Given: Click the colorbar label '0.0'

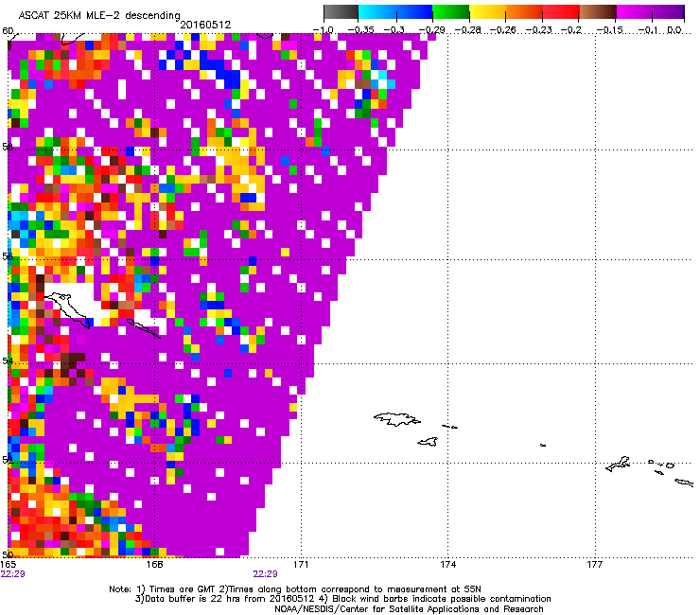Looking at the screenshot, I should coord(674,30).
